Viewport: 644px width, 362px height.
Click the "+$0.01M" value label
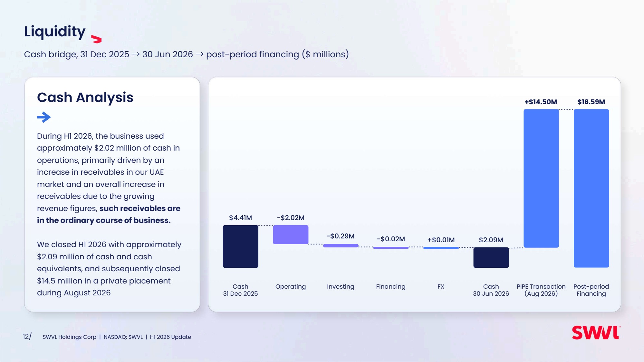point(441,240)
